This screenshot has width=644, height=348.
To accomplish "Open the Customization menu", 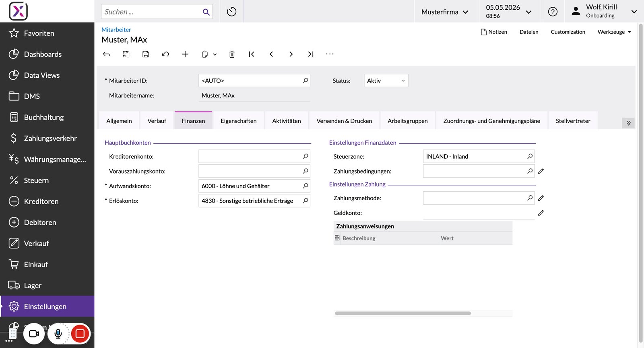I will point(568,32).
